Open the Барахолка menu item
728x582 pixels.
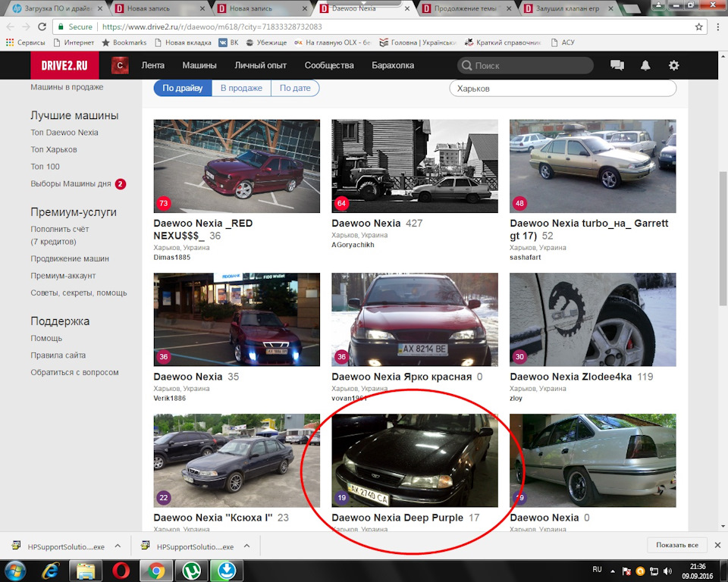click(x=393, y=65)
